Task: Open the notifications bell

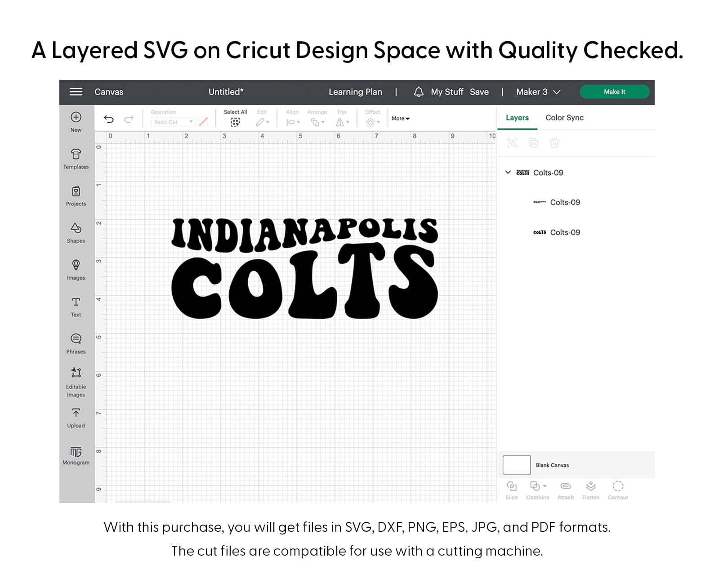Action: pos(419,92)
